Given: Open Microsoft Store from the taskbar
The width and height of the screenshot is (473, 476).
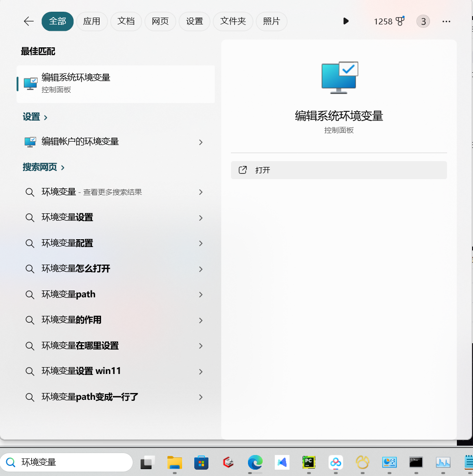Looking at the screenshot, I should [201, 462].
